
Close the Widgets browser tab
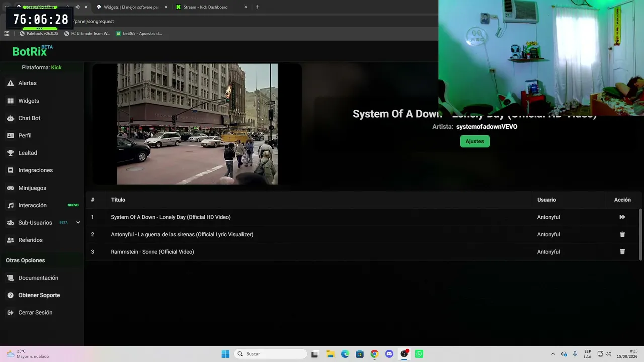pos(166,7)
